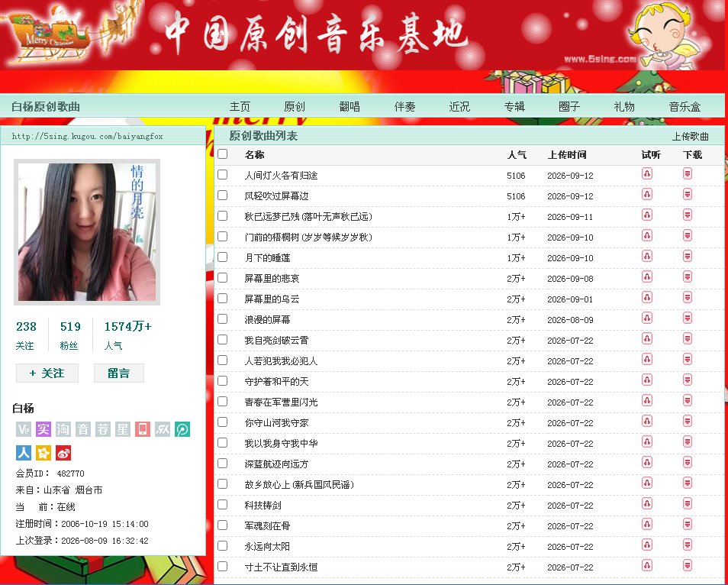Select the checkbox next to 科技铸剑
Screen dimensions: 728x585
click(x=223, y=505)
